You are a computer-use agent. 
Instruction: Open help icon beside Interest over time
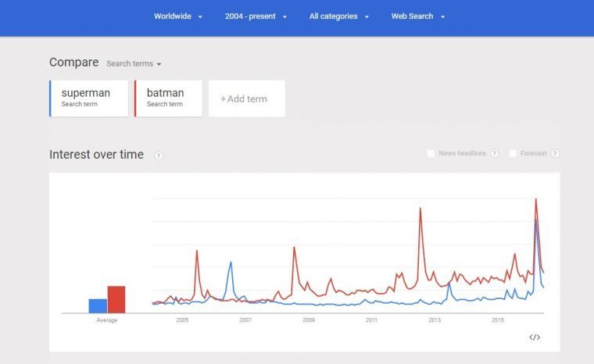159,155
